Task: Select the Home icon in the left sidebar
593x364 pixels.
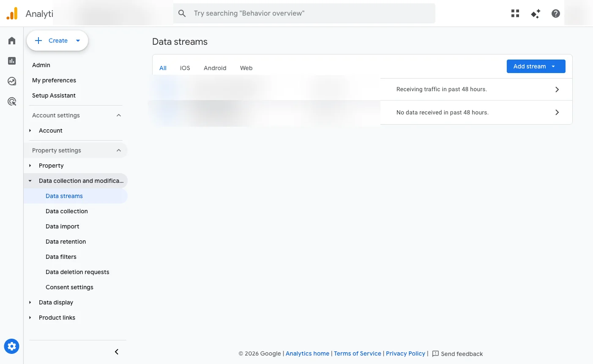Action: tap(11, 41)
